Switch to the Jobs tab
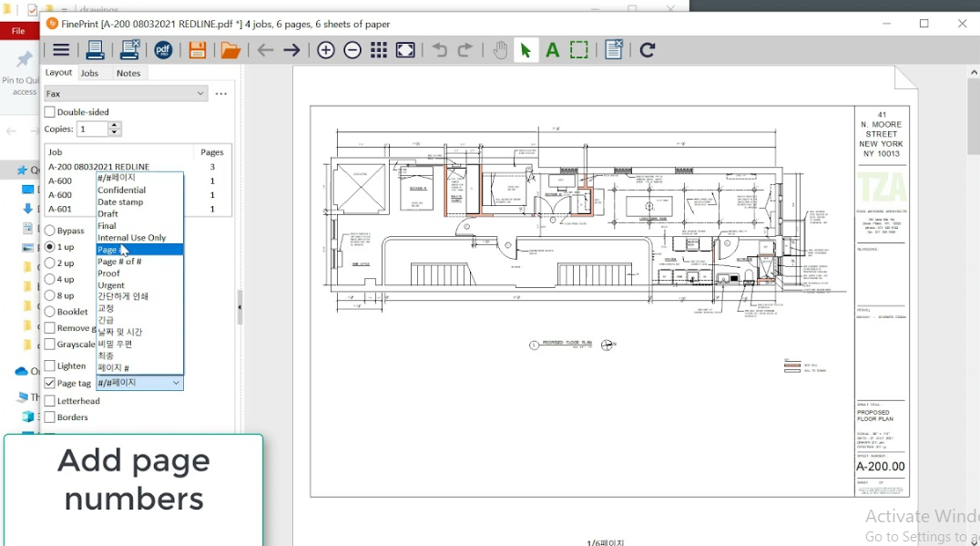Screen dimensions: 980x546 click(89, 73)
